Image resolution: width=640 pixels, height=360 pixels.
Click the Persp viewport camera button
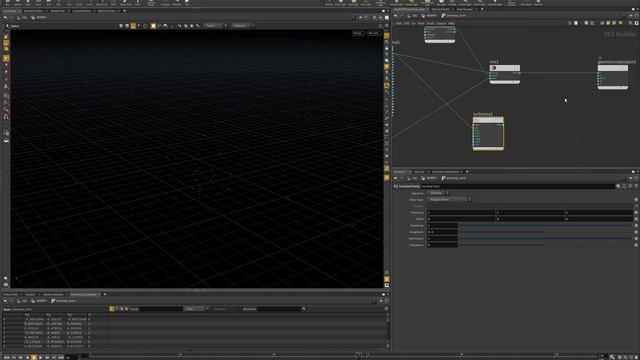358,33
